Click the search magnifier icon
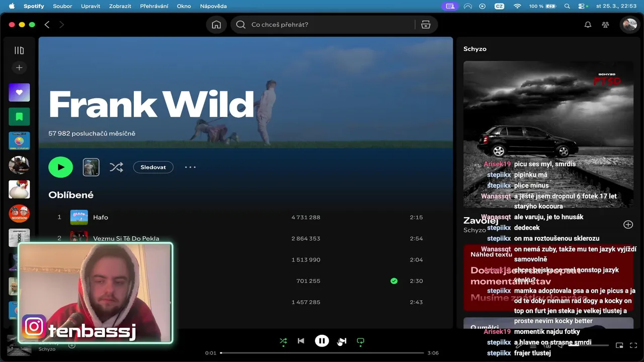644x362 pixels. pyautogui.click(x=240, y=25)
